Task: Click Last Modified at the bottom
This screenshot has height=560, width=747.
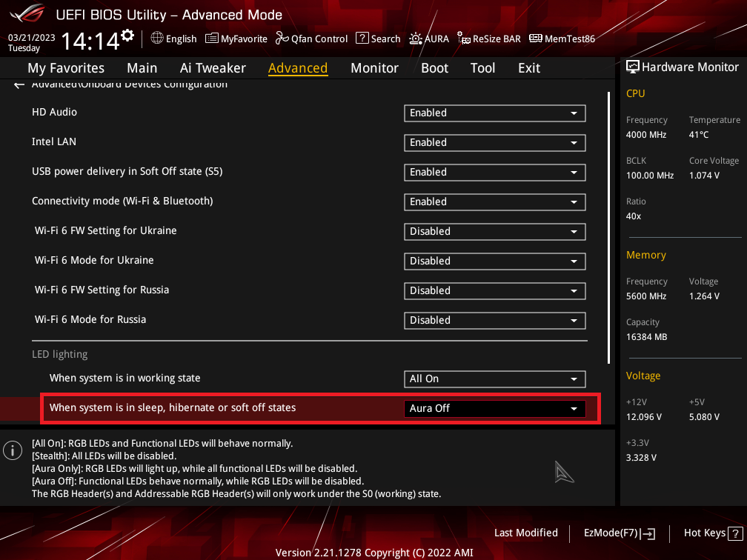Action: (525, 533)
